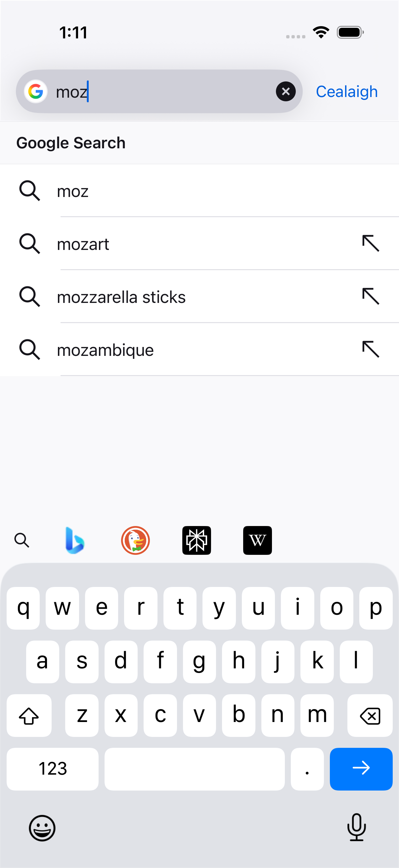Select the 'moz' search suggestion
Viewport: 399px width, 868px height.
pyautogui.click(x=199, y=191)
